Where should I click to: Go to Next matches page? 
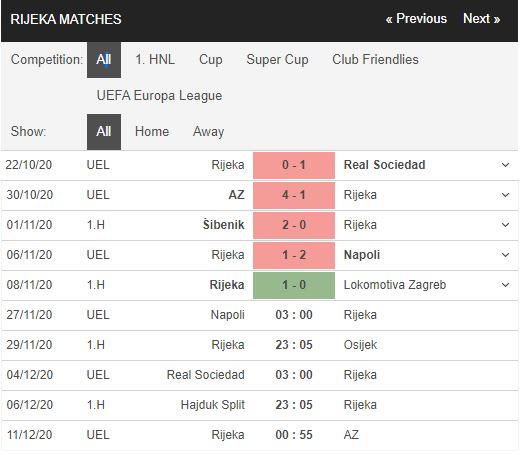click(482, 19)
